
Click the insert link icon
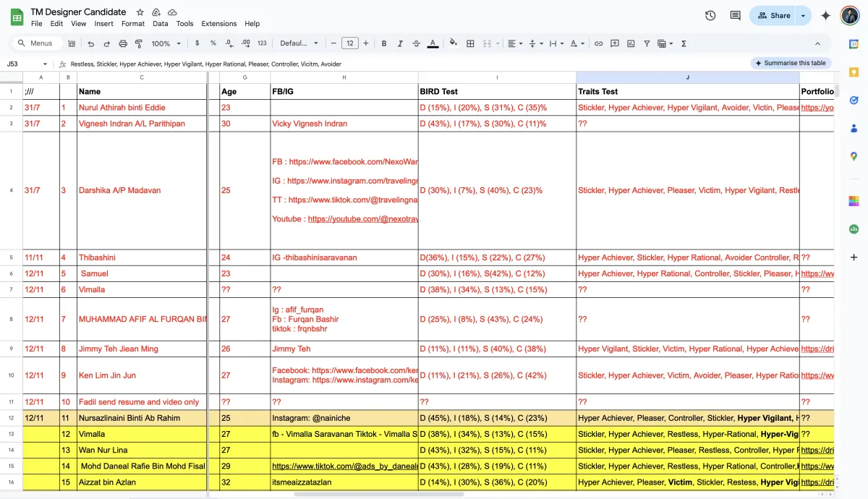(598, 43)
